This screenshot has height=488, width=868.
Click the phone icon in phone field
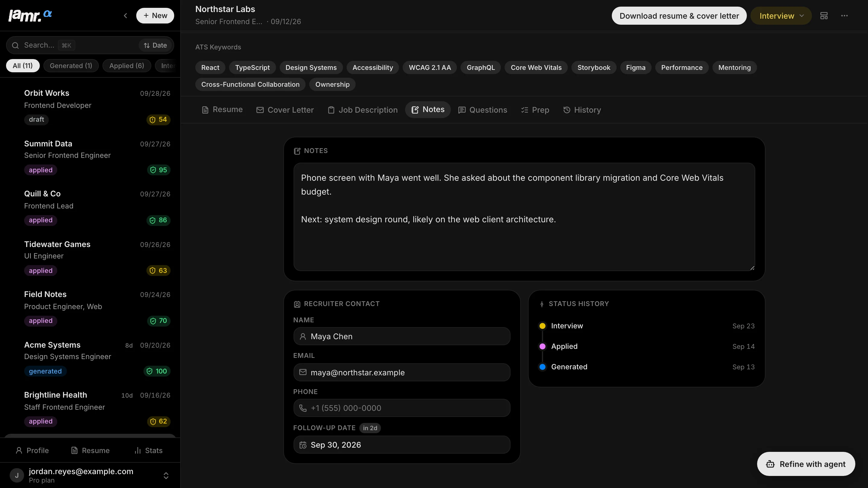click(303, 408)
